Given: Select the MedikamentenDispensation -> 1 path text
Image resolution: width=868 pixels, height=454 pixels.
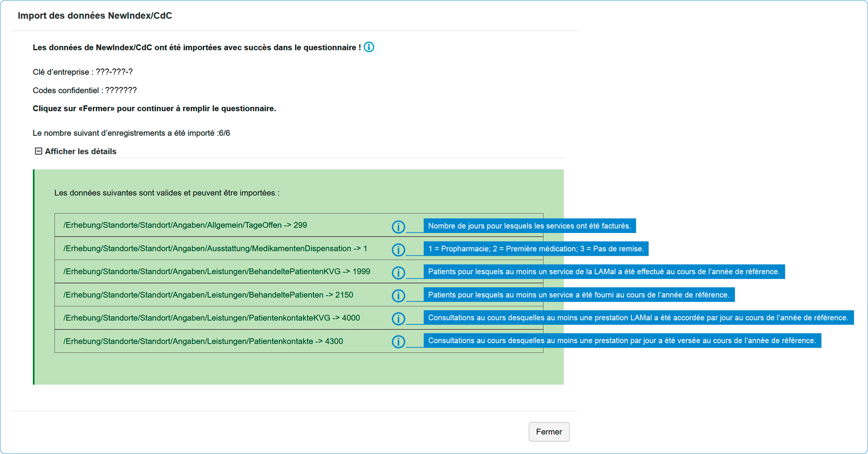Looking at the screenshot, I should point(215,248).
